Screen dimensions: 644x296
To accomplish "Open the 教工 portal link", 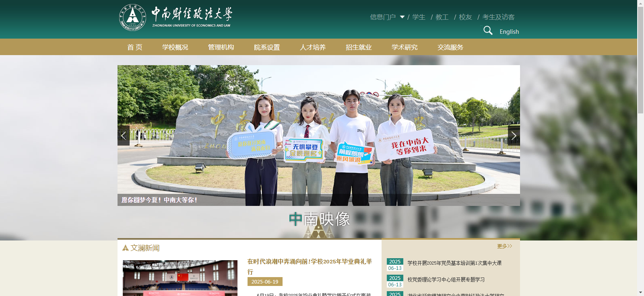I will [x=442, y=17].
